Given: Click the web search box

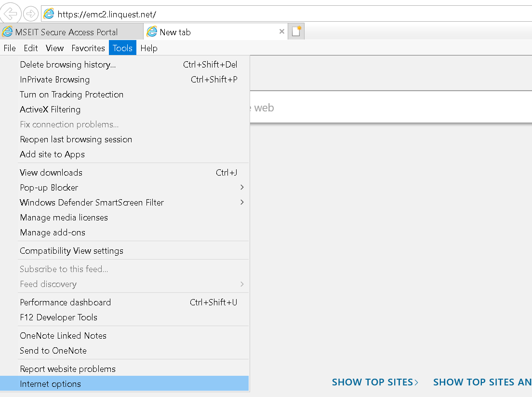Looking at the screenshot, I should 391,107.
